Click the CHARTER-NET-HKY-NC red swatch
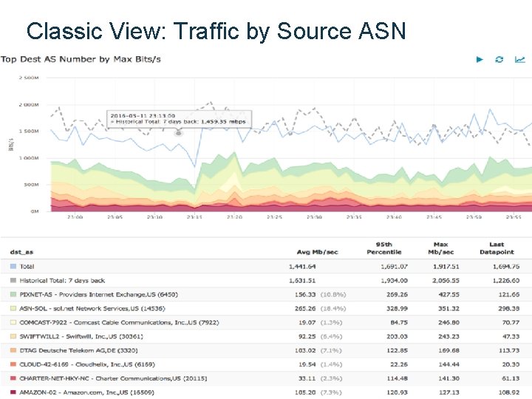Image resolution: width=532 pixels, height=399 pixels. click(13, 378)
